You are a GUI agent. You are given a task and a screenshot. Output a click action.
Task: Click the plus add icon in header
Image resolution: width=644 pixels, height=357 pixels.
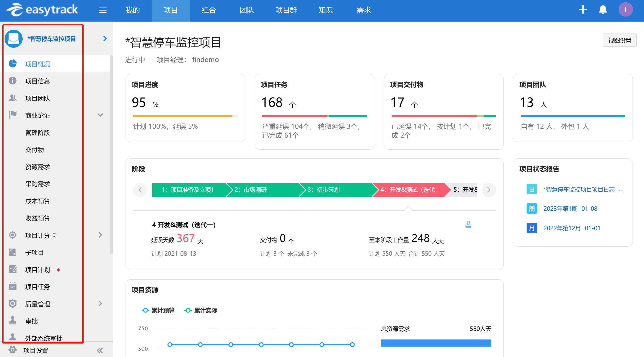point(582,10)
